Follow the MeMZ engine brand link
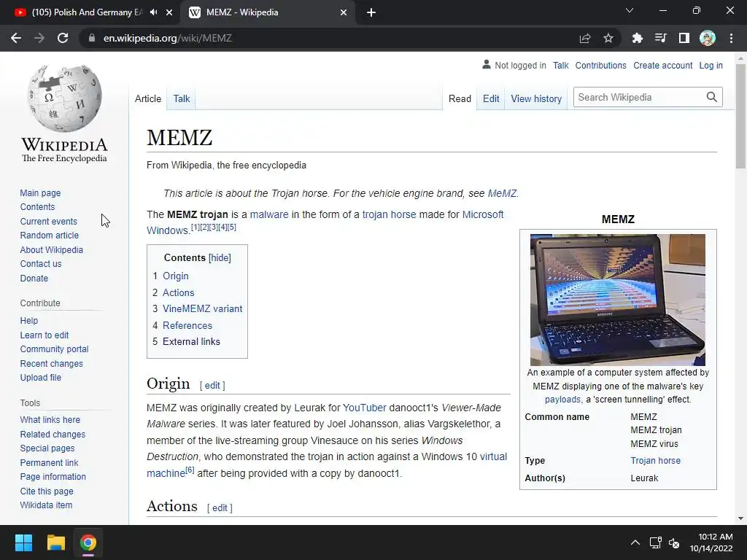Image resolution: width=747 pixels, height=560 pixels. point(502,193)
